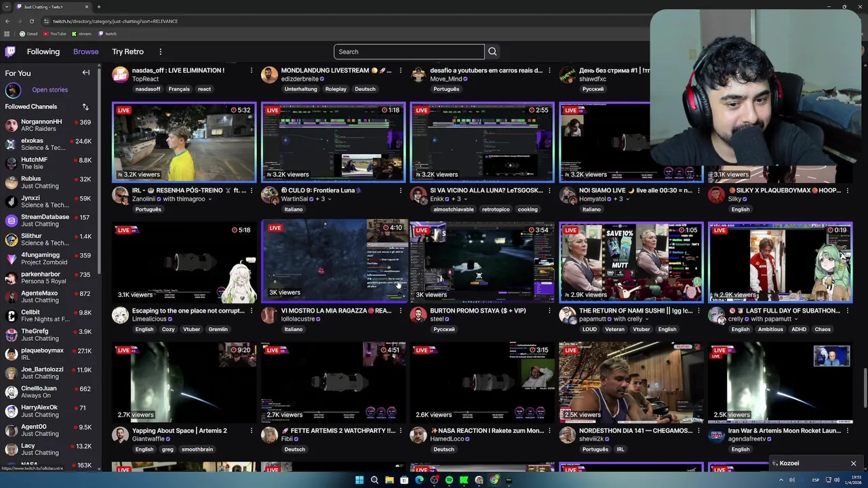This screenshot has width=868, height=488.
Task: Open StreamDatabase channel in sidebar
Action: coord(48,220)
